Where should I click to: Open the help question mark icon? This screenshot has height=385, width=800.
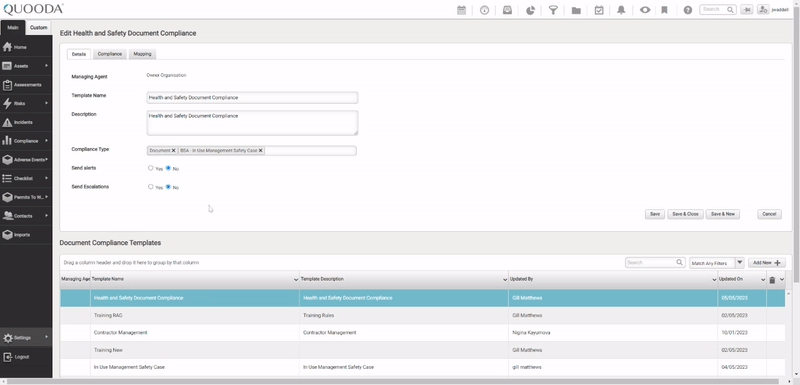coord(688,10)
